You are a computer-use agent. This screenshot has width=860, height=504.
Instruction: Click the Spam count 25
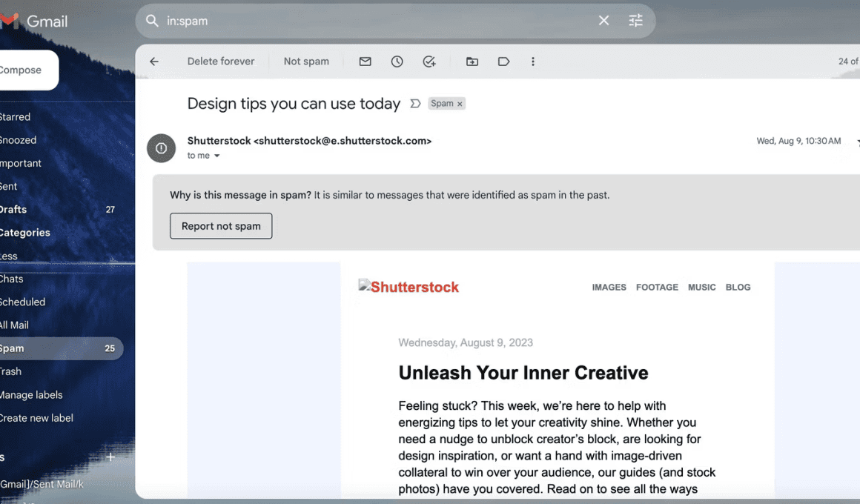[x=110, y=348]
